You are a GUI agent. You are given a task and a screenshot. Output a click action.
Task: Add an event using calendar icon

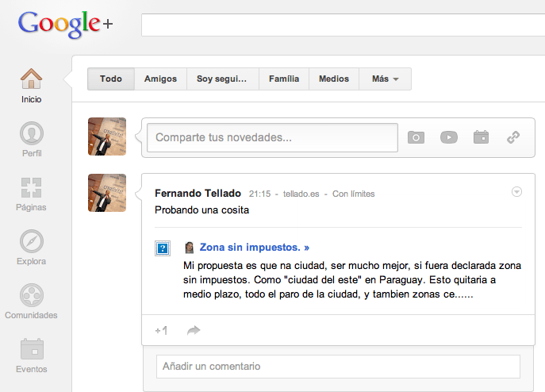point(481,137)
